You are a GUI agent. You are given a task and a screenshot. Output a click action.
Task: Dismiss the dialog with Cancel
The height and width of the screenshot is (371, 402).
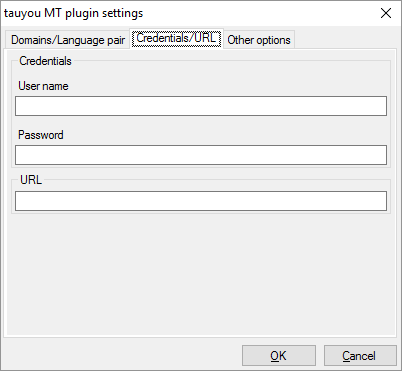pyautogui.click(x=360, y=356)
